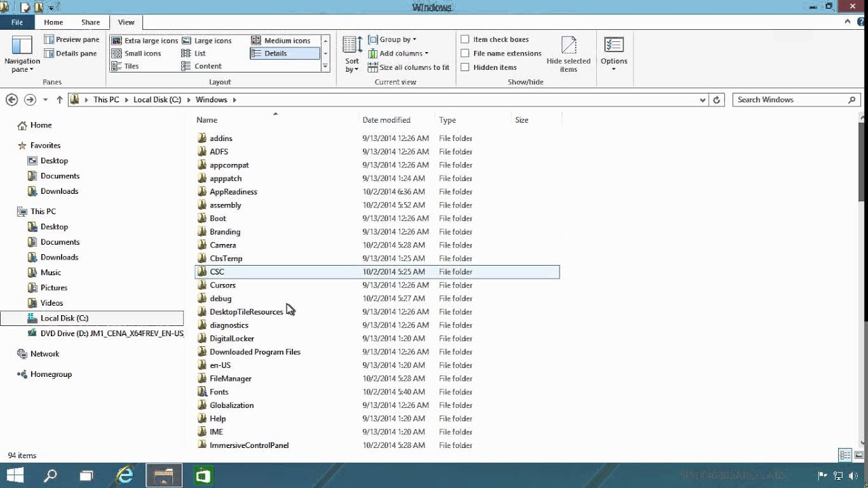868x488 pixels.
Task: Select Homegroup in navigation pane
Action: 51,374
